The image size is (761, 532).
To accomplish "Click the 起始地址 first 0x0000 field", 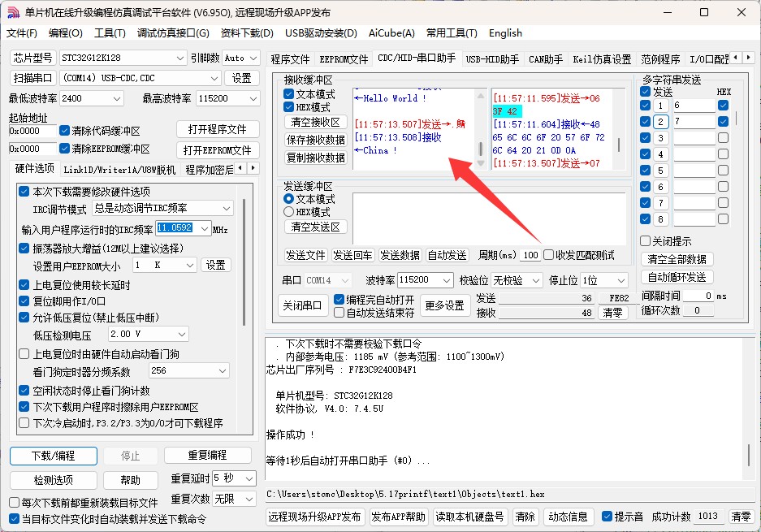I will (32, 131).
